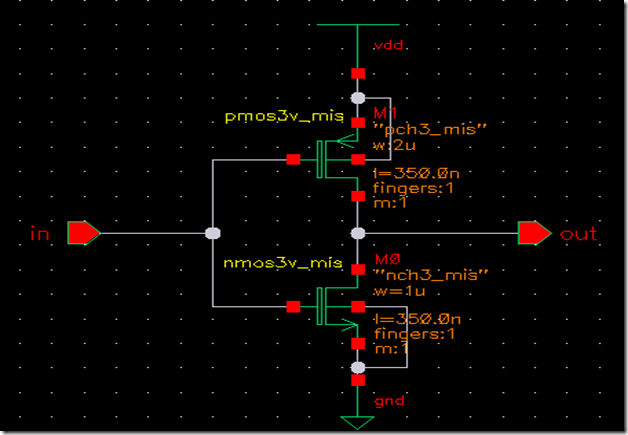
Task: Click the PMOS source terminal square
Action: click(358, 123)
